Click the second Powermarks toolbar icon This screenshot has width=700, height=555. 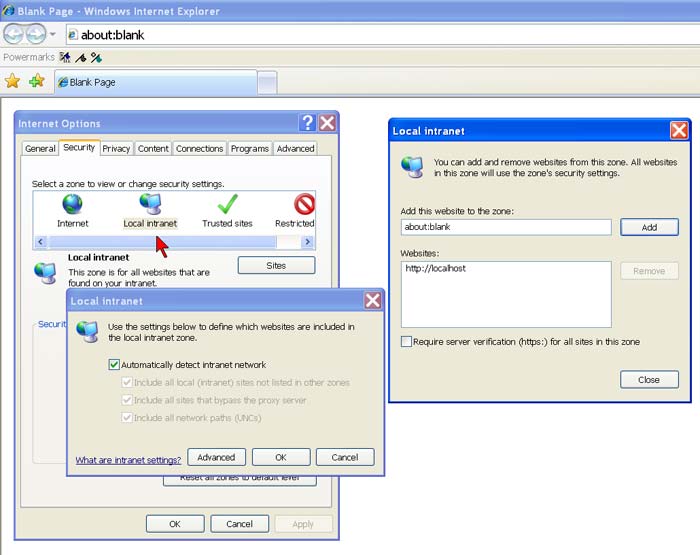[x=81, y=57]
